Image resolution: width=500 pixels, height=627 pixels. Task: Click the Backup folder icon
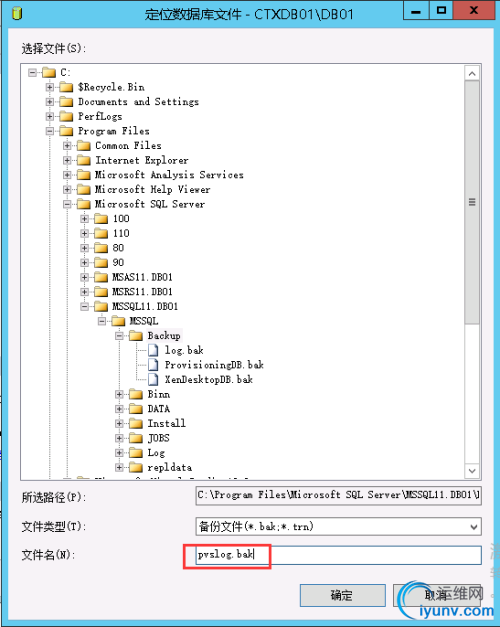click(x=136, y=336)
